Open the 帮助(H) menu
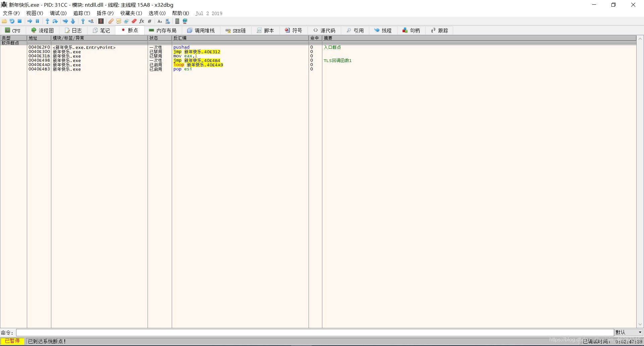The width and height of the screenshot is (644, 346). 181,13
